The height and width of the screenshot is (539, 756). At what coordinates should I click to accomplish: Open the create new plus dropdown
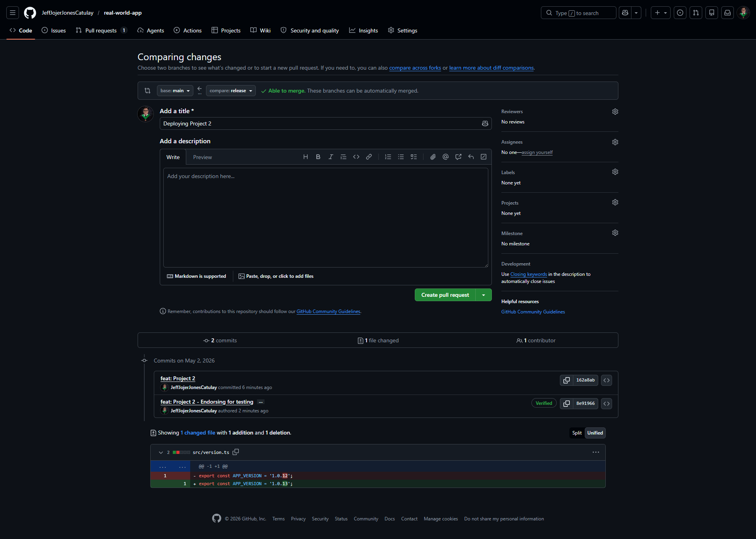[661, 13]
